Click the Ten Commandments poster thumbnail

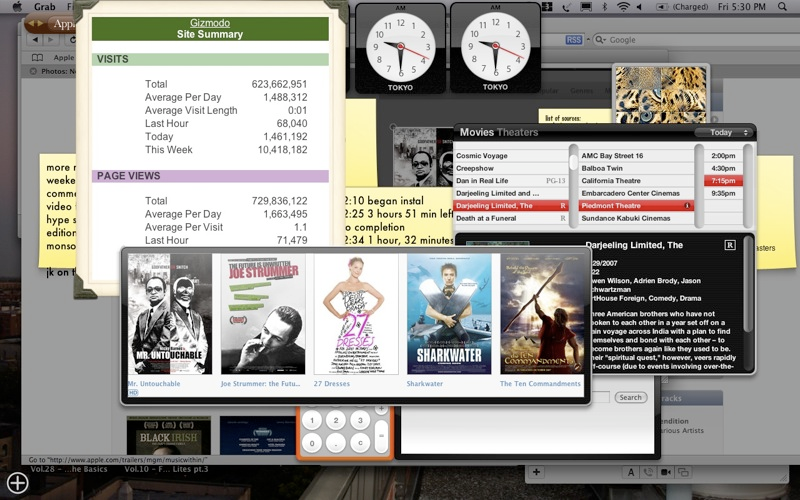pyautogui.click(x=542, y=314)
